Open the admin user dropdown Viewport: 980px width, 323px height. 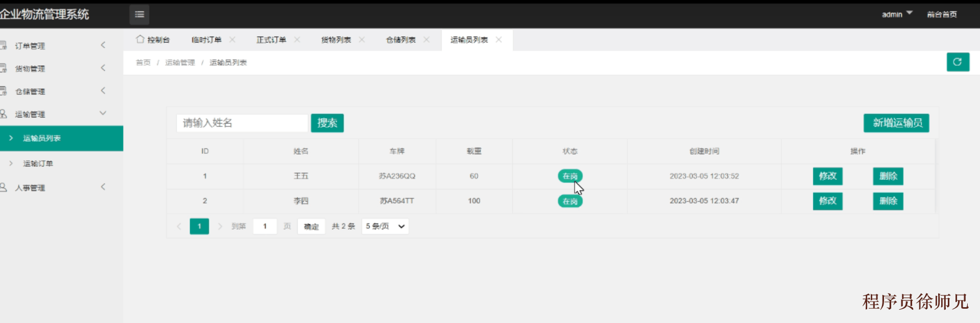(x=897, y=14)
